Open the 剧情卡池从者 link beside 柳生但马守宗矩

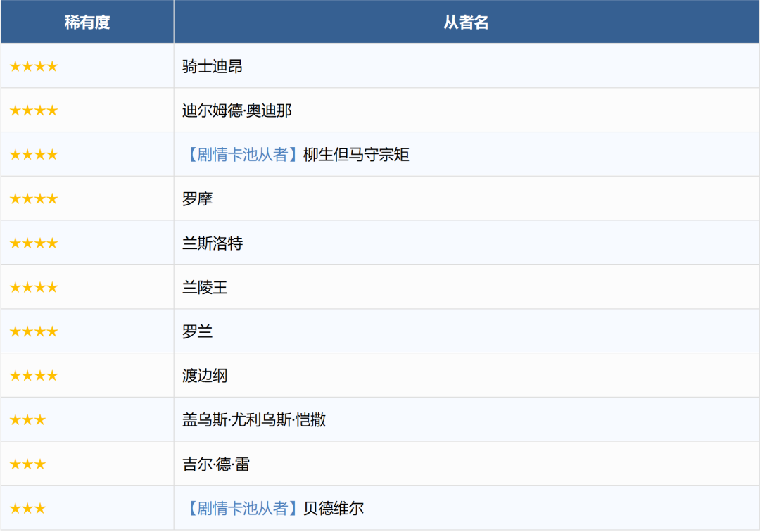pyautogui.click(x=242, y=155)
